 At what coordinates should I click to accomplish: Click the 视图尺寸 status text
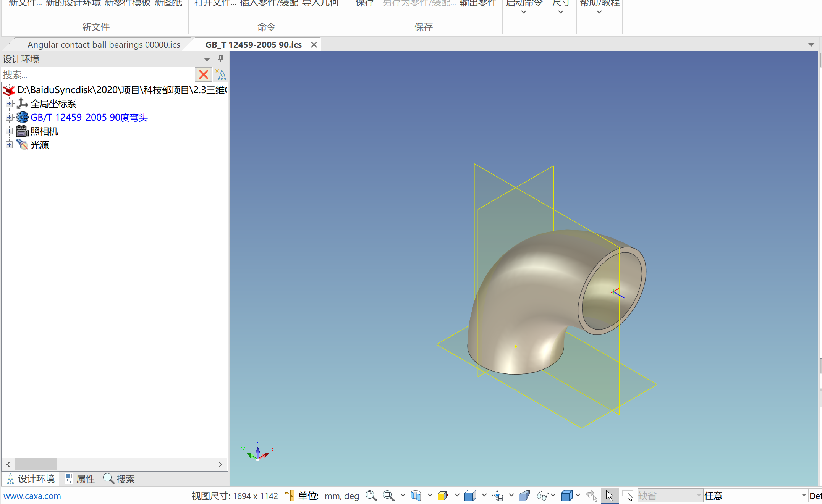[235, 496]
